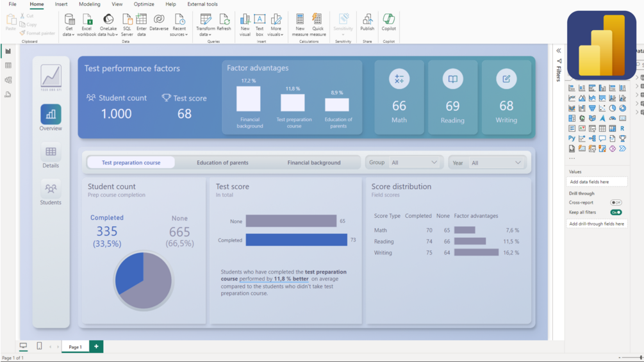
Task: Add a new page with plus button
Action: coord(96,347)
